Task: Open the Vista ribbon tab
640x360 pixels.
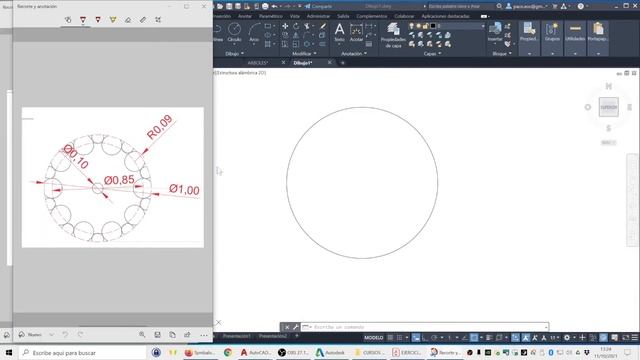Action: pos(295,16)
